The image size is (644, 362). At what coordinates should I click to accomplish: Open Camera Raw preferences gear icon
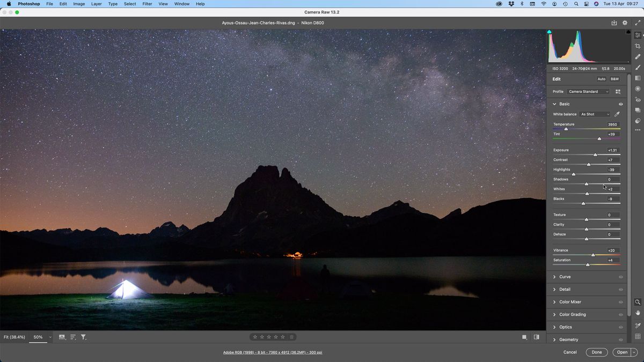(624, 23)
